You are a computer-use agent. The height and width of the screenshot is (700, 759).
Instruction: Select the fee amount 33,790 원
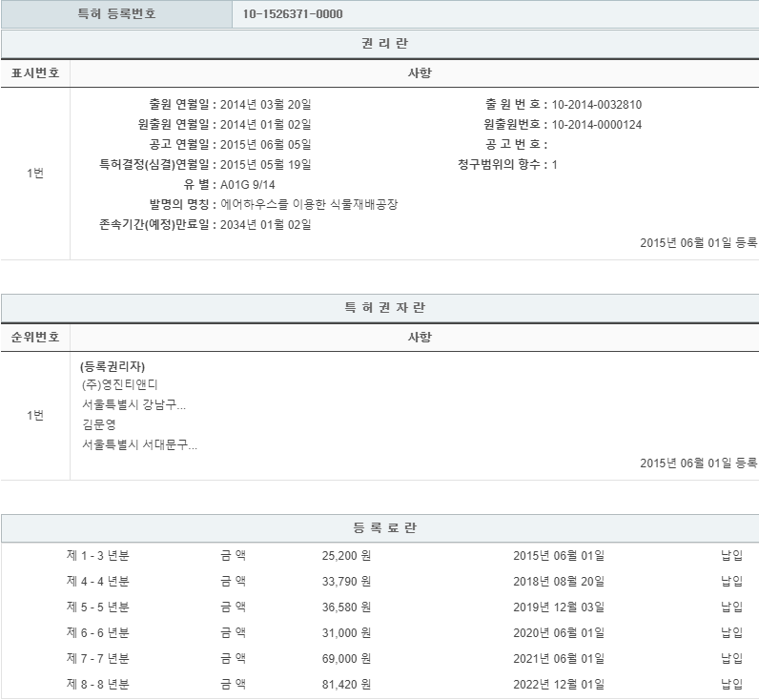(346, 581)
